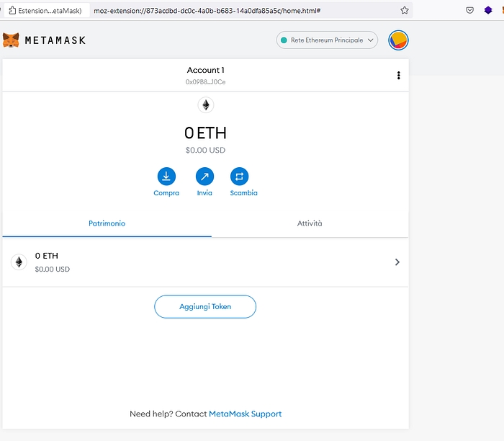Click the 0 ETH asset row icon

(19, 262)
